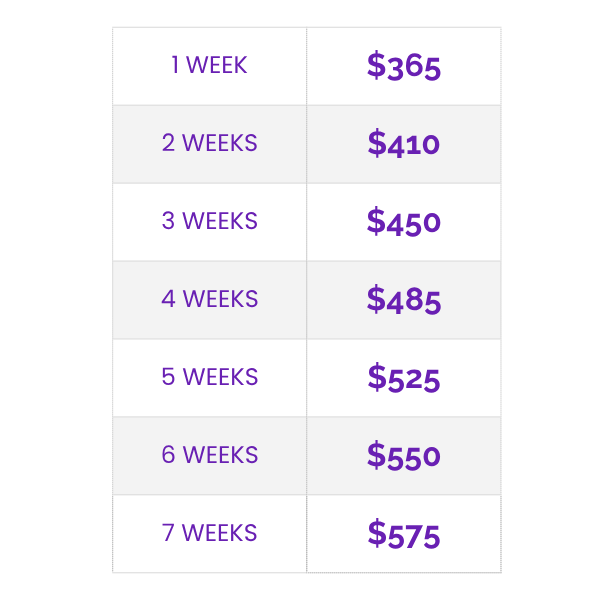Select the $525 price
The image size is (600, 600).
coord(403,378)
